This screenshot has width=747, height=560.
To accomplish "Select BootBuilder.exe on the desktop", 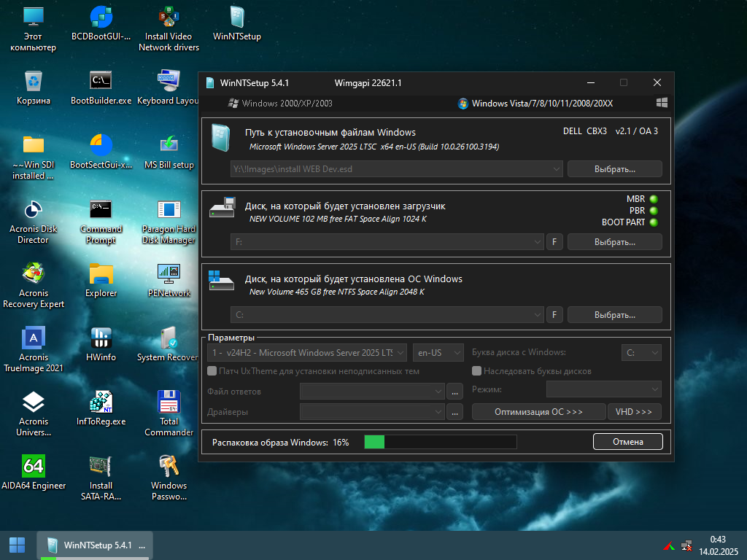I will pos(101,87).
